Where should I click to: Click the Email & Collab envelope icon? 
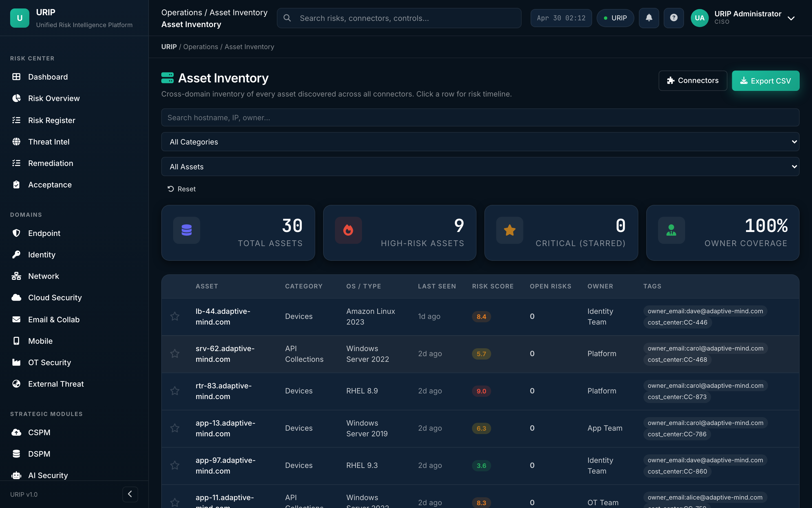click(16, 319)
